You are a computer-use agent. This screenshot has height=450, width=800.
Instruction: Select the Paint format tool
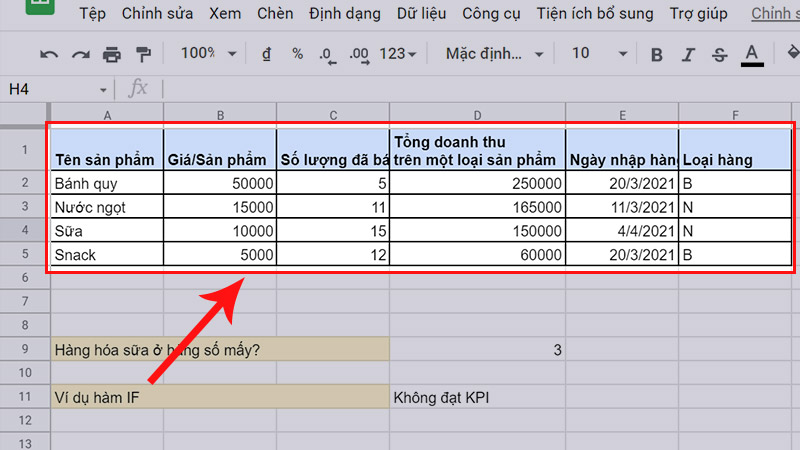tap(143, 54)
